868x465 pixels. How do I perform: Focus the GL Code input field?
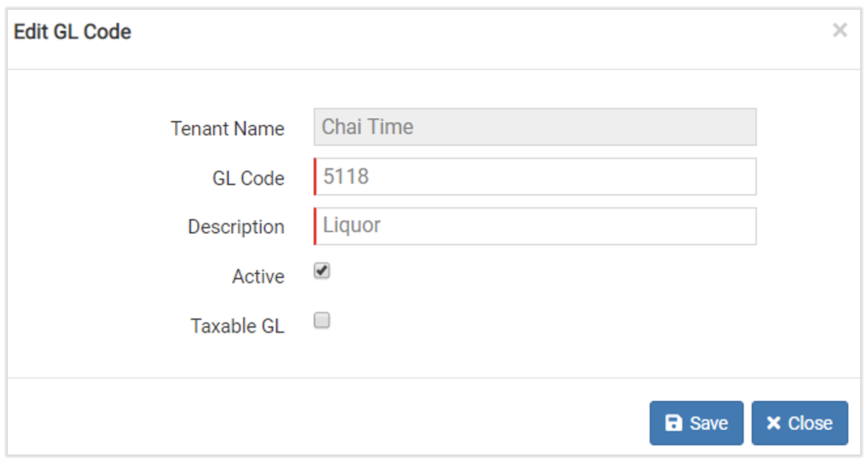(535, 177)
